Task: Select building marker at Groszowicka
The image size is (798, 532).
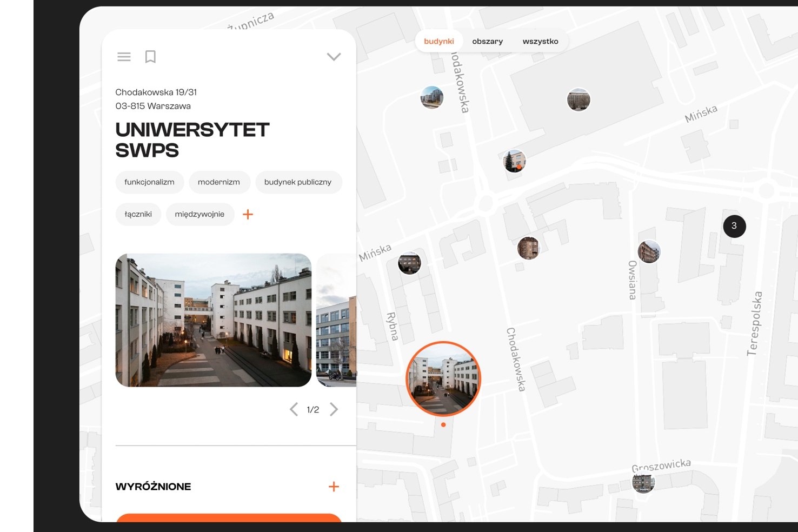Action: coord(643,482)
